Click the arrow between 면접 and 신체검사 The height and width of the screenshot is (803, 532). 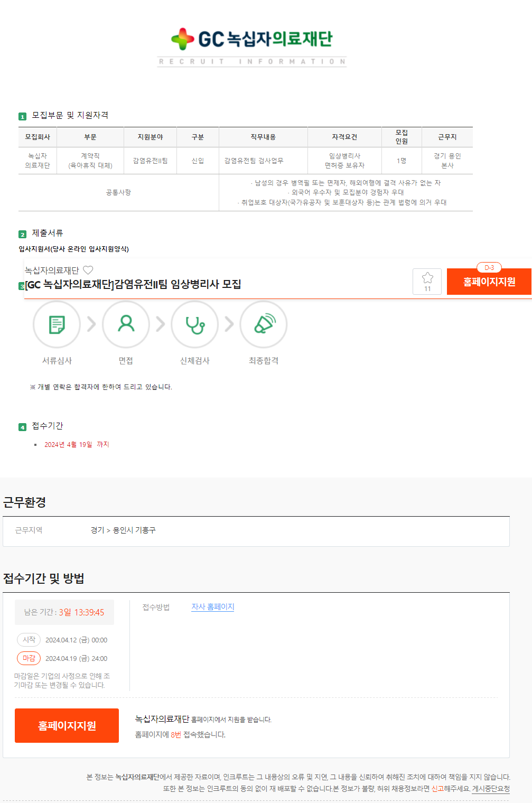pos(161,324)
